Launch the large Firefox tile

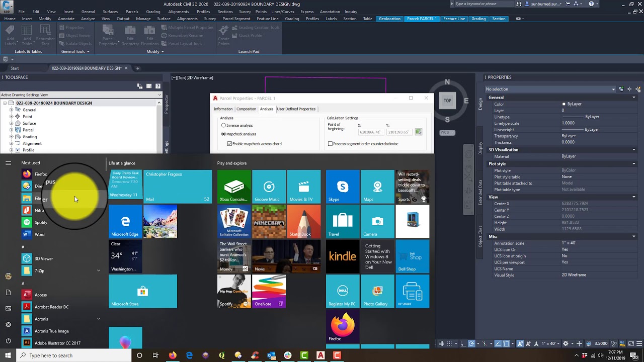343,326
